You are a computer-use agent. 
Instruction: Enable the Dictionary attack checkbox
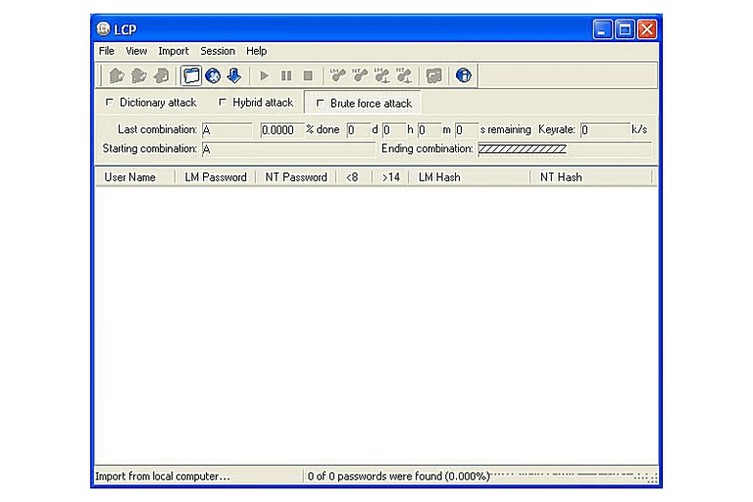pyautogui.click(x=110, y=103)
